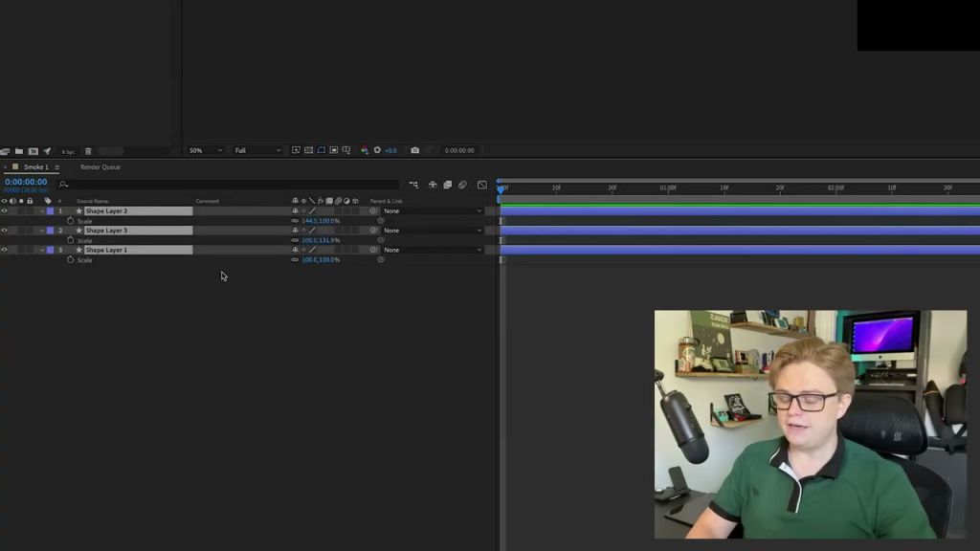Click the timeline layer search field
This screenshot has height=551, width=980.
point(228,185)
